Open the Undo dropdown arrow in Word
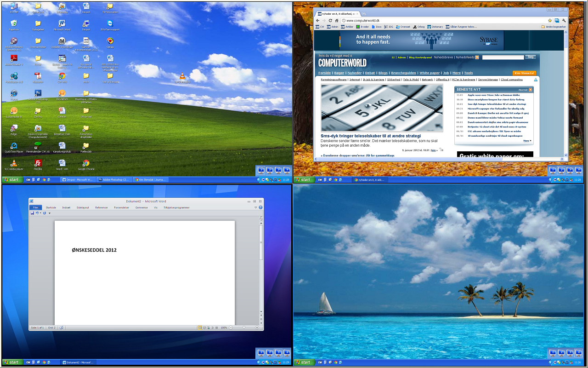 pyautogui.click(x=40, y=213)
